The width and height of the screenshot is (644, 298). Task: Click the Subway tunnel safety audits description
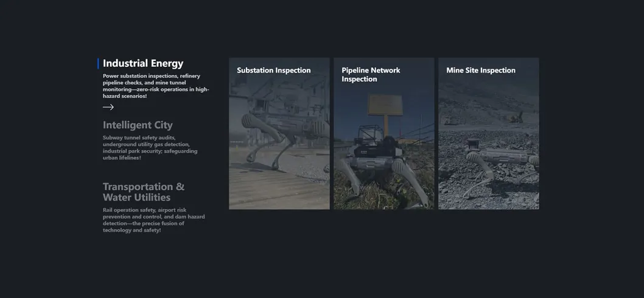point(150,148)
